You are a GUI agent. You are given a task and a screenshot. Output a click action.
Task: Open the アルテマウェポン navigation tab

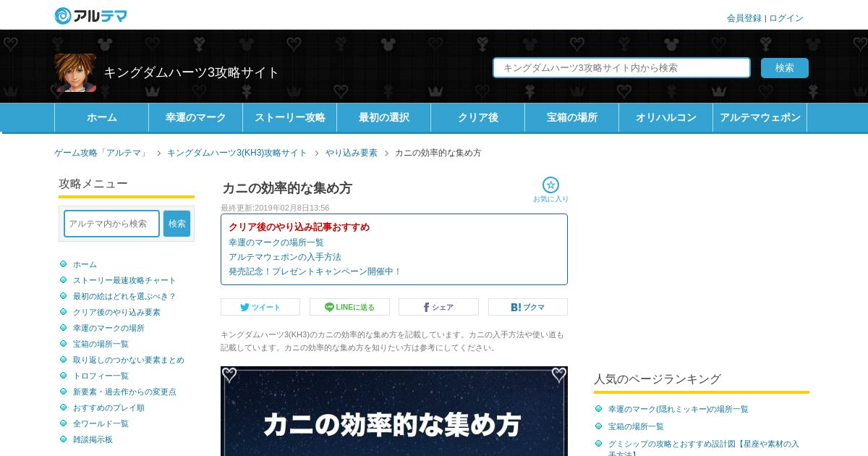[760, 117]
